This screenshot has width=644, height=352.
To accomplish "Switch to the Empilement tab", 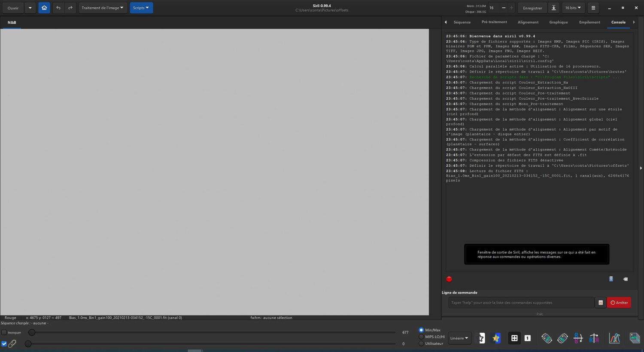I will click(589, 22).
